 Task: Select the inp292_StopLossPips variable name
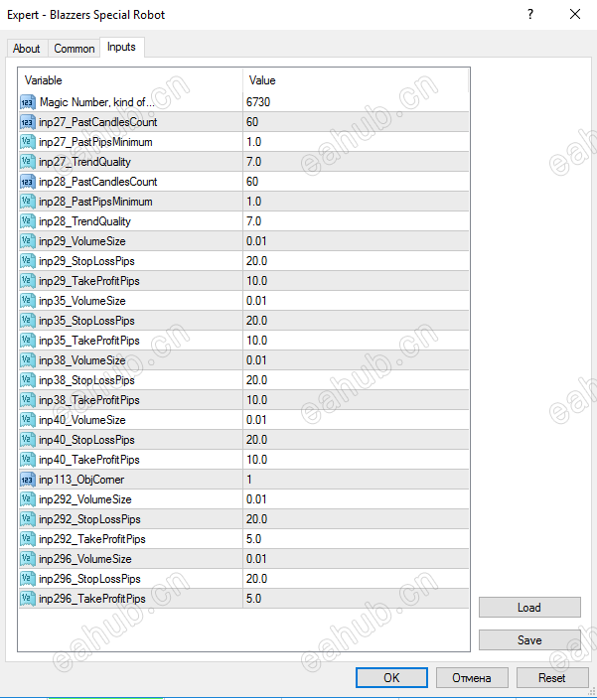tap(89, 519)
